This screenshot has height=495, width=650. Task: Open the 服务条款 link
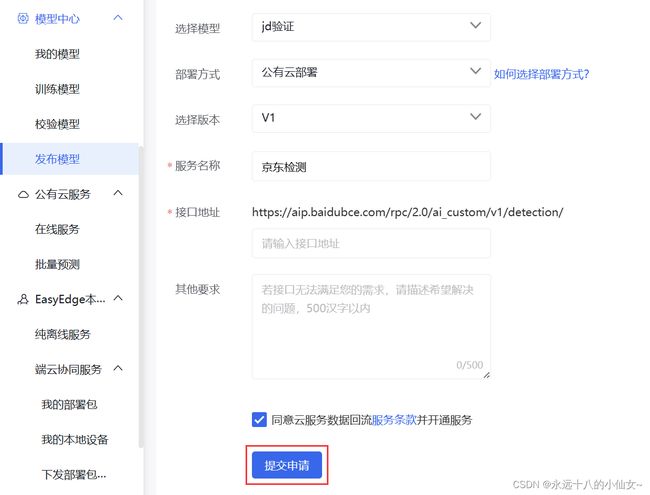[x=394, y=420]
